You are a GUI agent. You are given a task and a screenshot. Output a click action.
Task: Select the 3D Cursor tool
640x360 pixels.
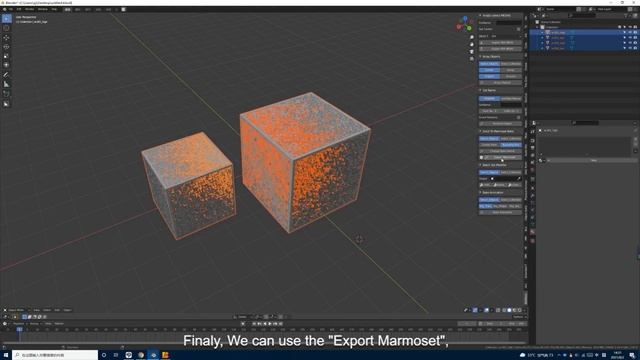pyautogui.click(x=6, y=28)
